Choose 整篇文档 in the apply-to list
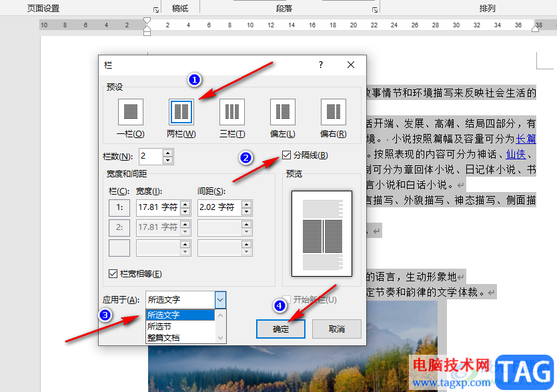557x392 pixels. click(x=181, y=338)
